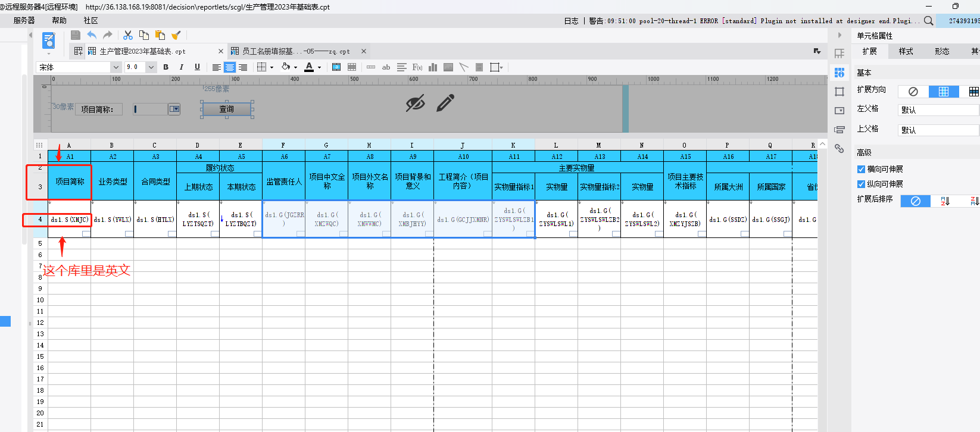The height and width of the screenshot is (432, 980).
Task: Open the 项目简称 parameter combo box dropdown
Action: 174,109
